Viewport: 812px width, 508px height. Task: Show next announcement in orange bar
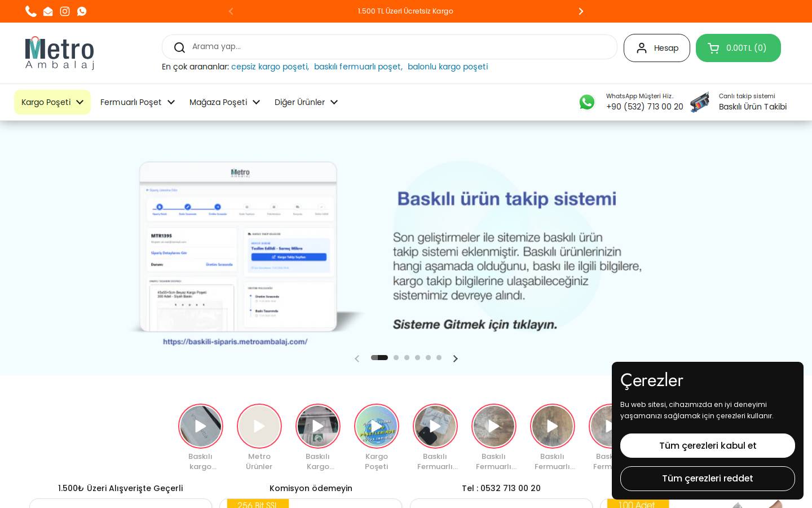click(x=581, y=11)
